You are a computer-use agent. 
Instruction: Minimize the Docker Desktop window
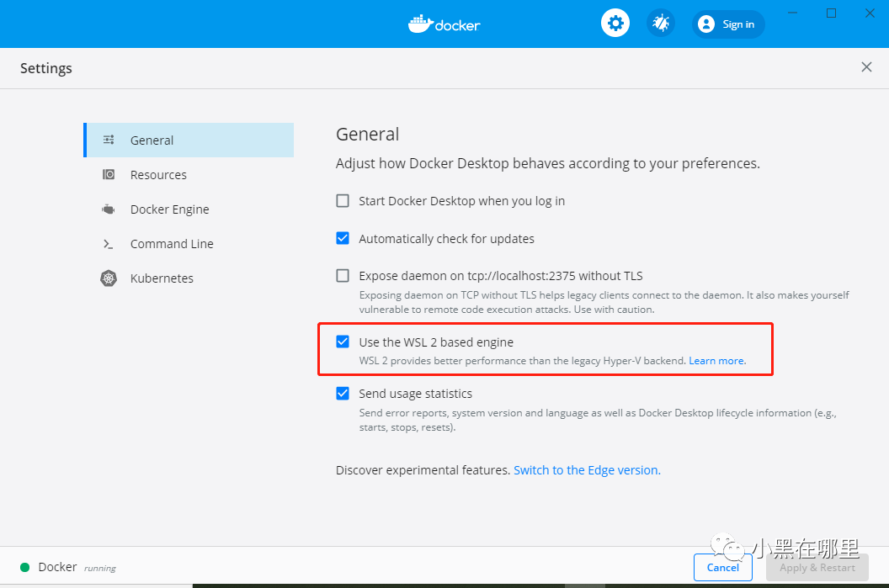click(793, 13)
